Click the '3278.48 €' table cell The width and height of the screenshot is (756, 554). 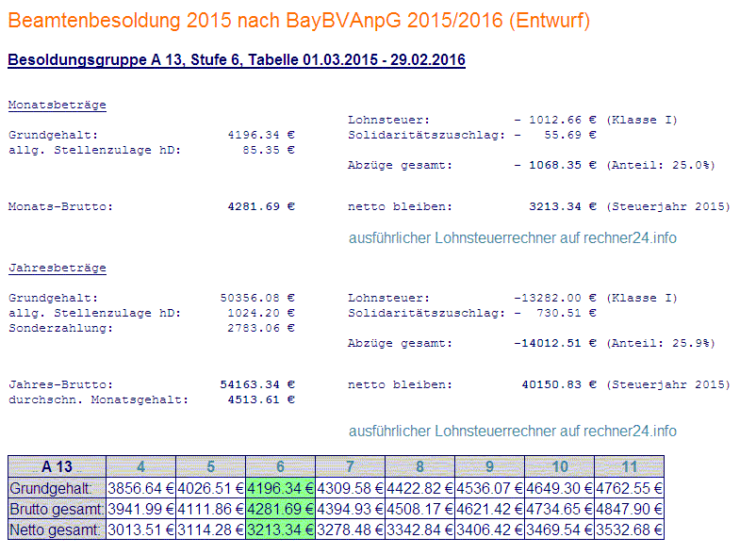(350, 530)
